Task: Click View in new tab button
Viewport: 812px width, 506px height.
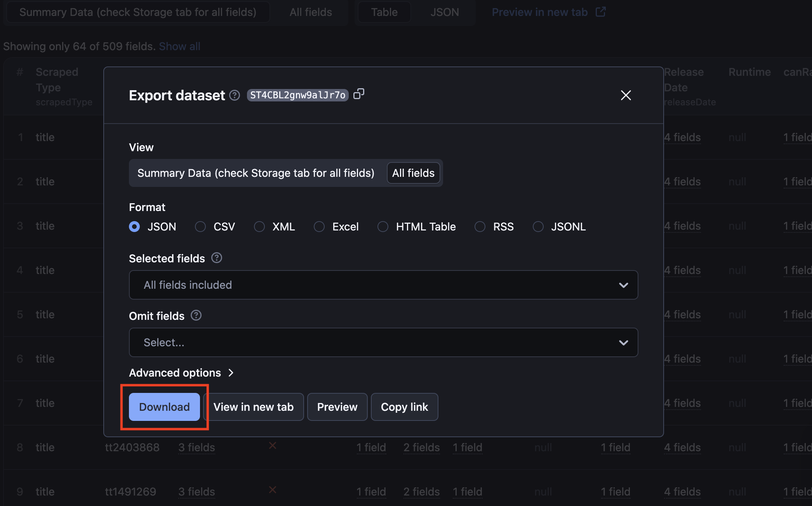Action: click(x=253, y=407)
